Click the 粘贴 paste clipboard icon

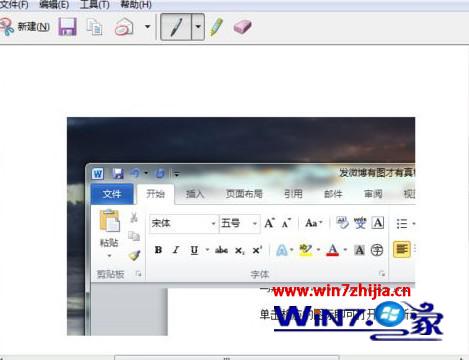coord(109,221)
